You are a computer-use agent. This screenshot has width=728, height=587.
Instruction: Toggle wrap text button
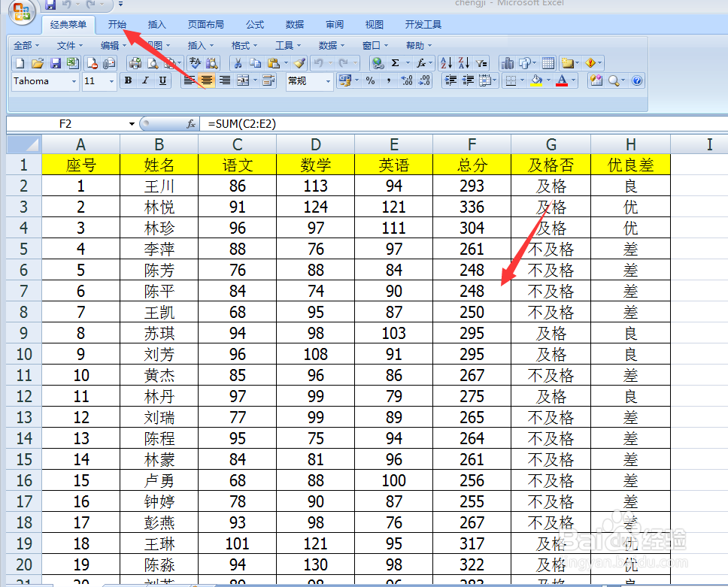point(268,80)
